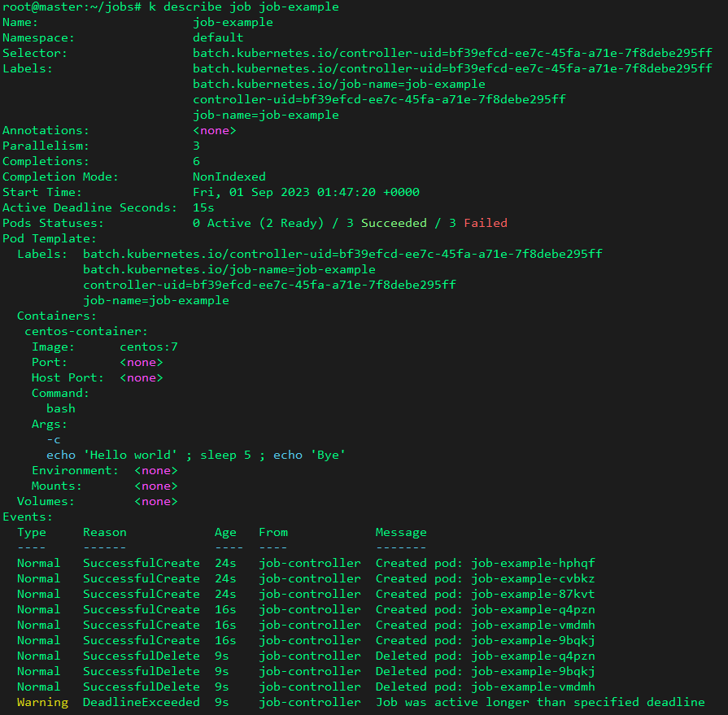Viewport: 728px width, 715px height.
Task: Click 'Created pod: job-example-87kvt' message
Action: click(x=485, y=595)
